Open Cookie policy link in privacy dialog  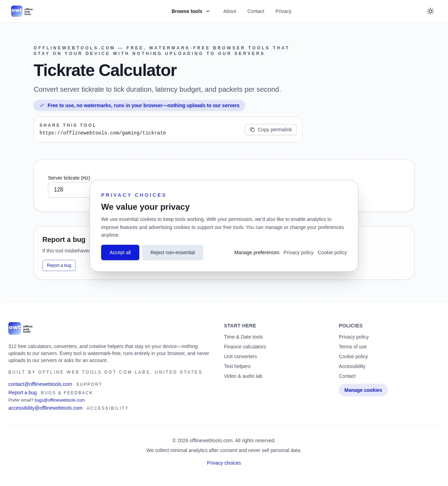pos(332,252)
